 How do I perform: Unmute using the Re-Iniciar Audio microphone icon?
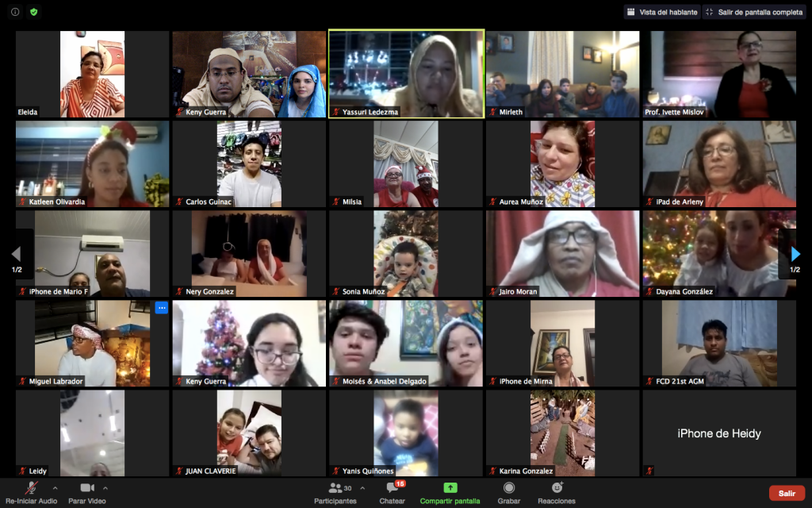coord(32,488)
